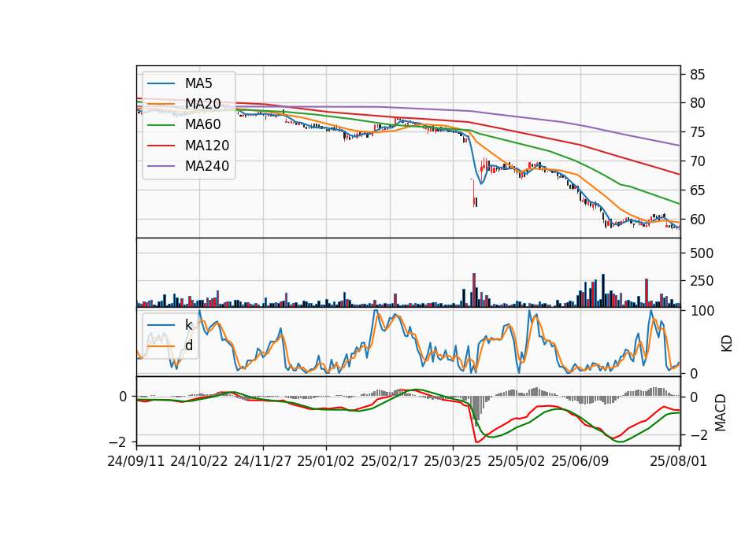
Task: Click the 25/02/17 date axis label
Action: point(390,461)
